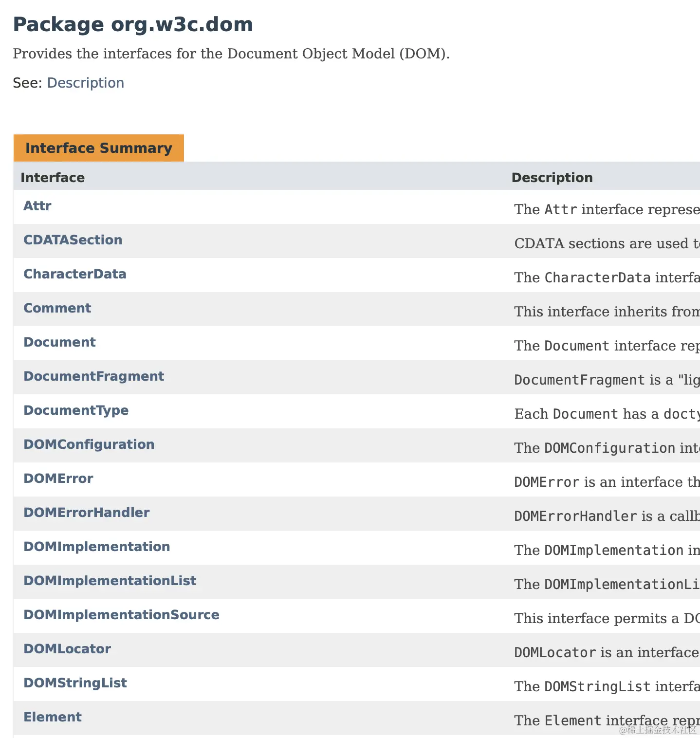Screen dimensions: 700x738
Task: Open the Attr interface link
Action: pyautogui.click(x=37, y=206)
